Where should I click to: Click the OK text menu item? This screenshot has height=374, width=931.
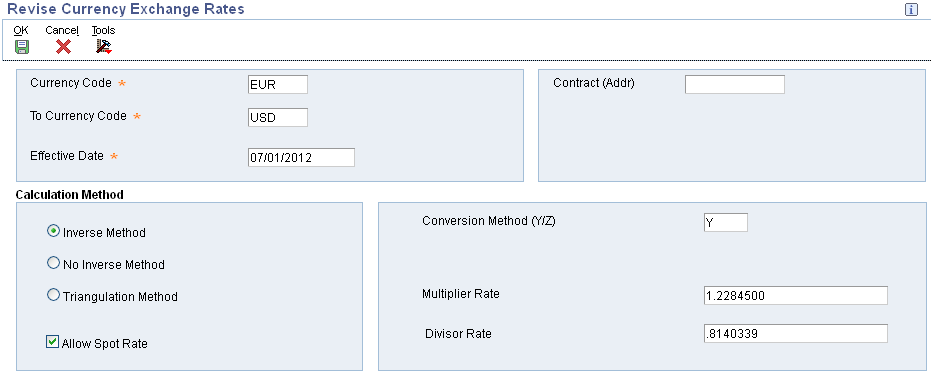pyautogui.click(x=21, y=30)
